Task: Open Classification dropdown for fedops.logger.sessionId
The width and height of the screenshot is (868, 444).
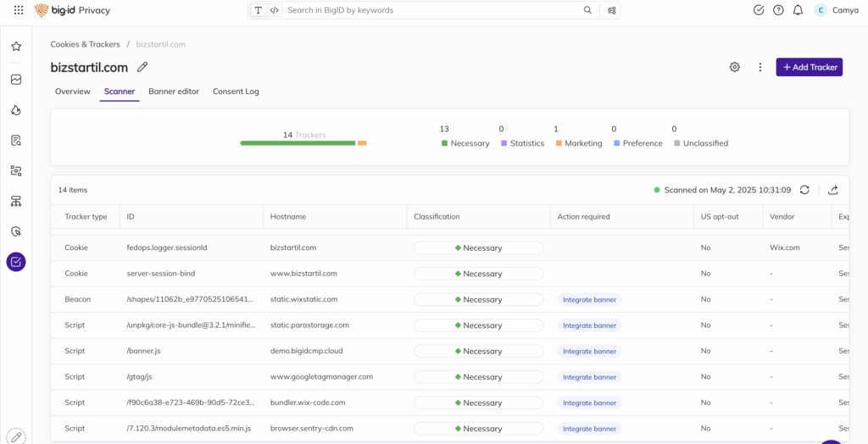Action: (478, 248)
